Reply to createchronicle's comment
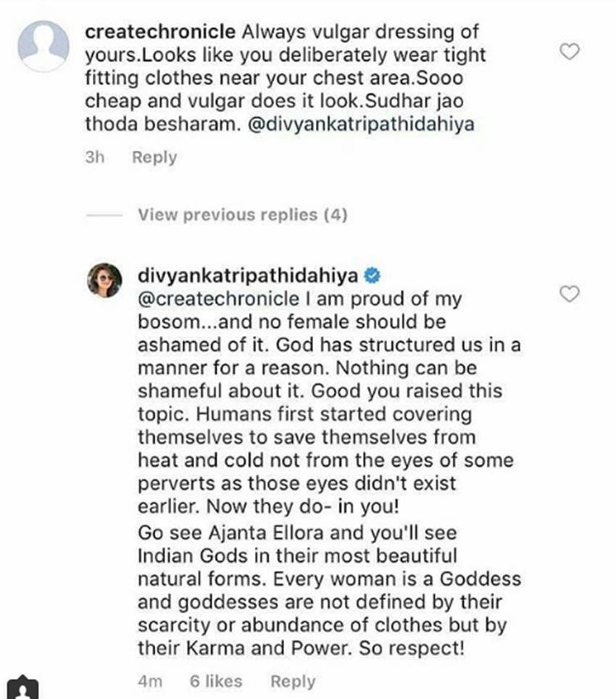This screenshot has height=699, width=616. [x=154, y=157]
